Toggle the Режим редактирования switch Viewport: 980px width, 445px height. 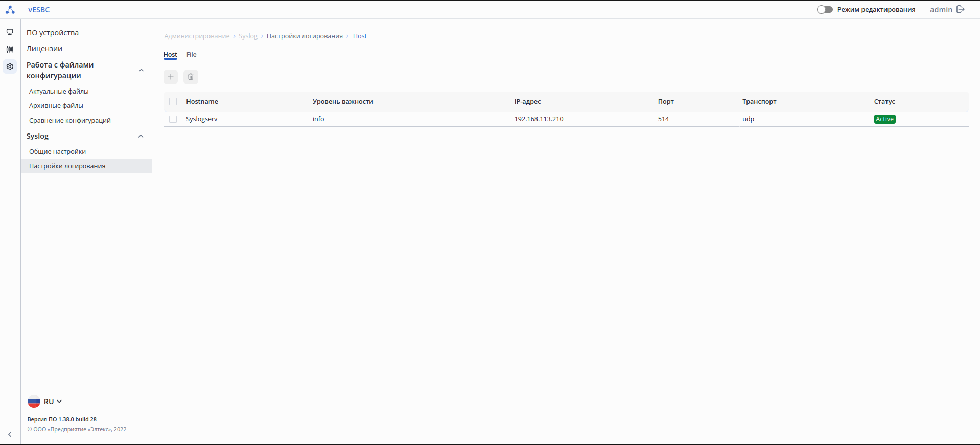click(x=825, y=9)
